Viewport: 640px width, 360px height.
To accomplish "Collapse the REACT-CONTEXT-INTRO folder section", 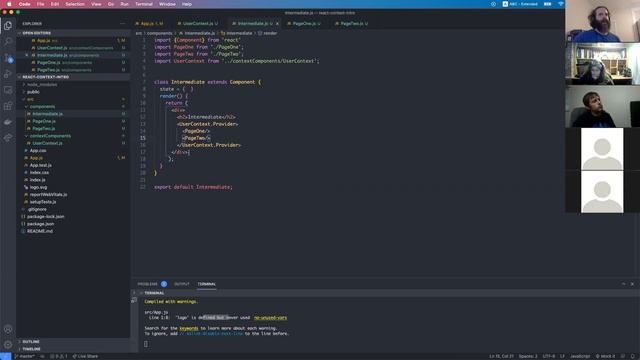I will coord(73,77).
